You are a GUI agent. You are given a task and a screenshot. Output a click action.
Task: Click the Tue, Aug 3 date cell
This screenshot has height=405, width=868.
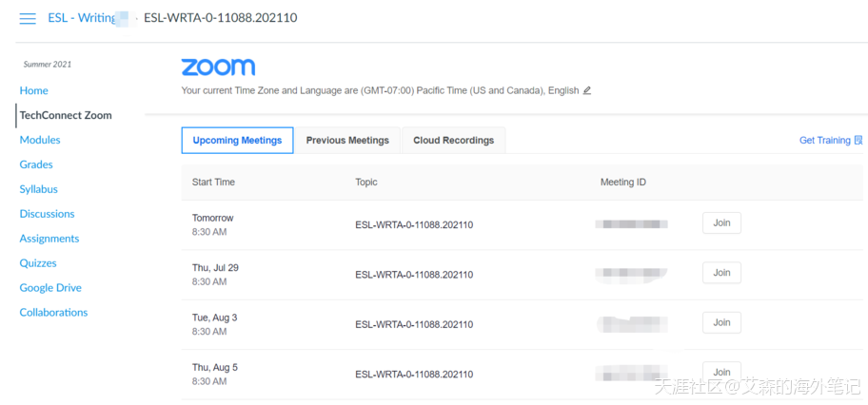coord(215,318)
